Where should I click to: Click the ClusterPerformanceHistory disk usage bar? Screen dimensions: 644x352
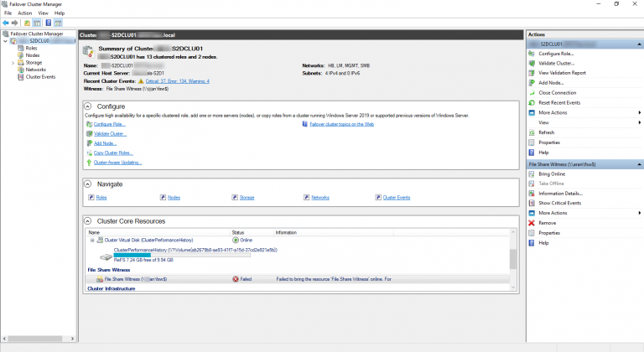coord(182,255)
